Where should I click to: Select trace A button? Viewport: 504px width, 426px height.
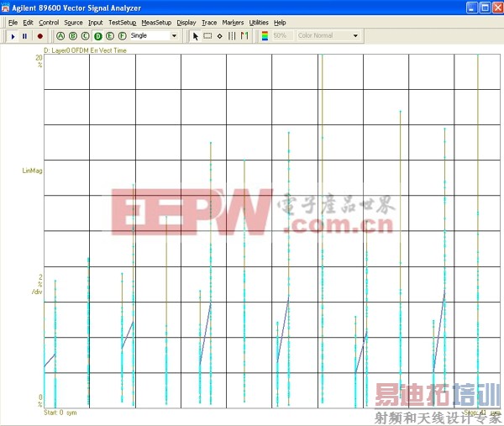(x=60, y=36)
